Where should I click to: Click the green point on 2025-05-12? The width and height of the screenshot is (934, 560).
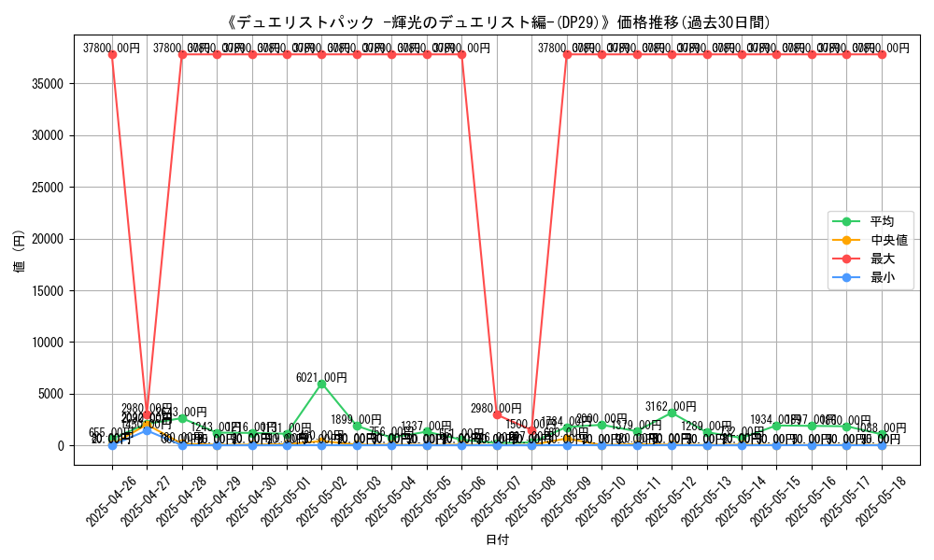click(672, 413)
